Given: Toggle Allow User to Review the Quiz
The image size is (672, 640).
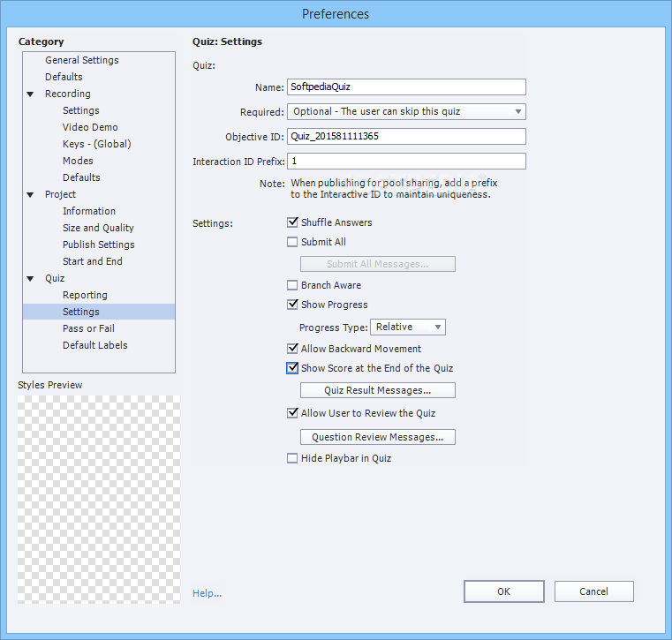Looking at the screenshot, I should pyautogui.click(x=292, y=413).
